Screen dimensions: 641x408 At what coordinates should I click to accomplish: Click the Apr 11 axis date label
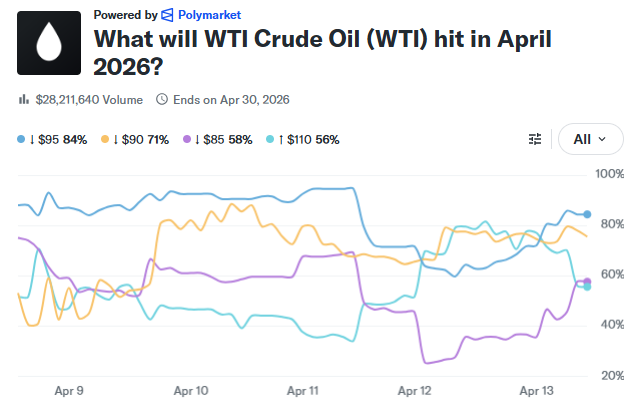point(302,392)
